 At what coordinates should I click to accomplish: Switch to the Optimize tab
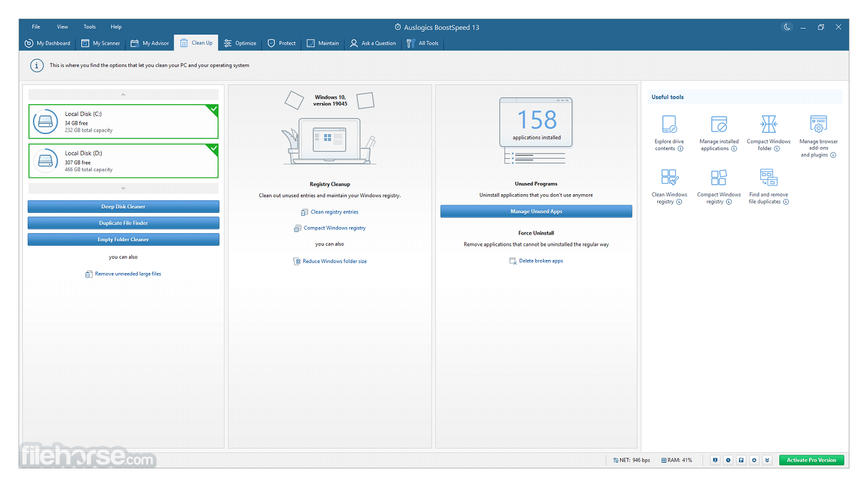tap(240, 43)
